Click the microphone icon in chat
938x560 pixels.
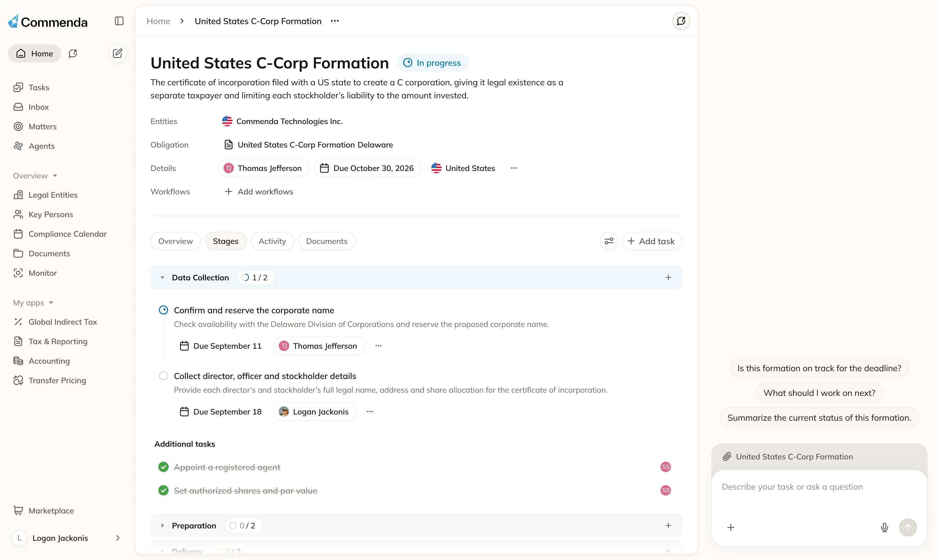[884, 527]
